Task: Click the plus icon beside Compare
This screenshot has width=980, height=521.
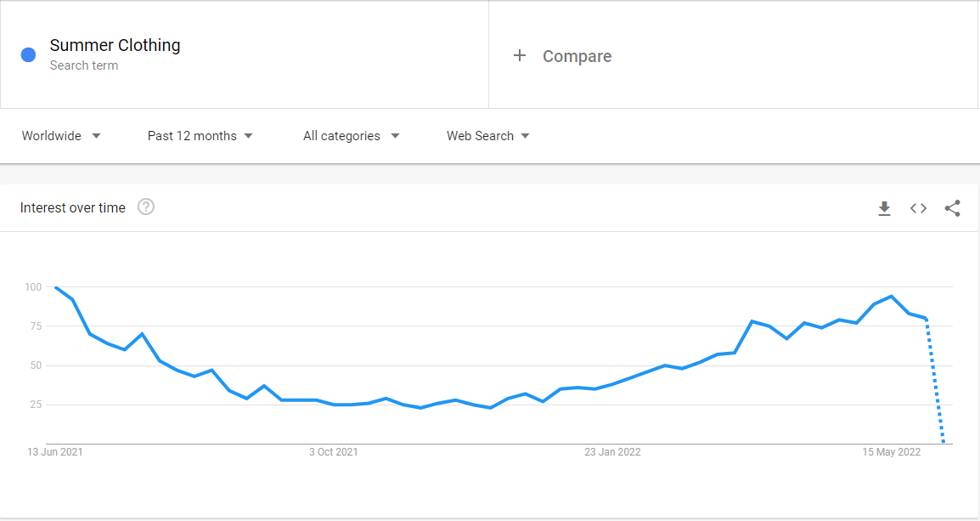Action: (x=520, y=55)
